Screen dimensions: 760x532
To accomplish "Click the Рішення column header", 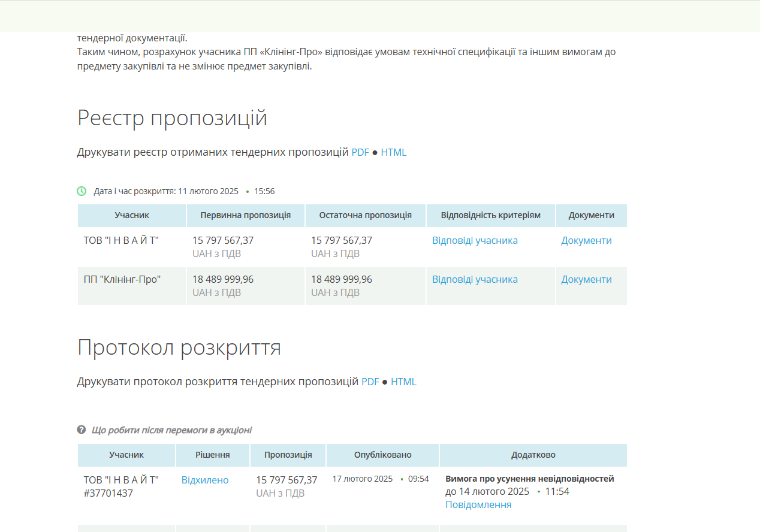I will click(x=213, y=455).
